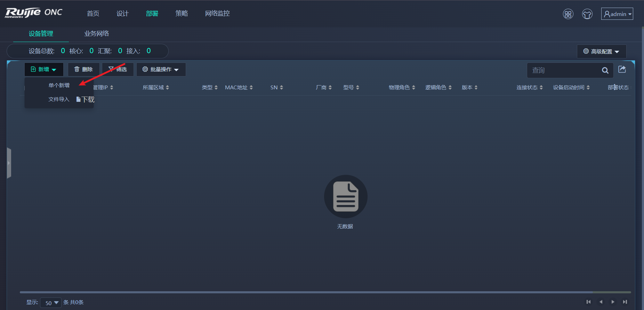Click the magnifier search icon
The width and height of the screenshot is (644, 310).
(605, 71)
